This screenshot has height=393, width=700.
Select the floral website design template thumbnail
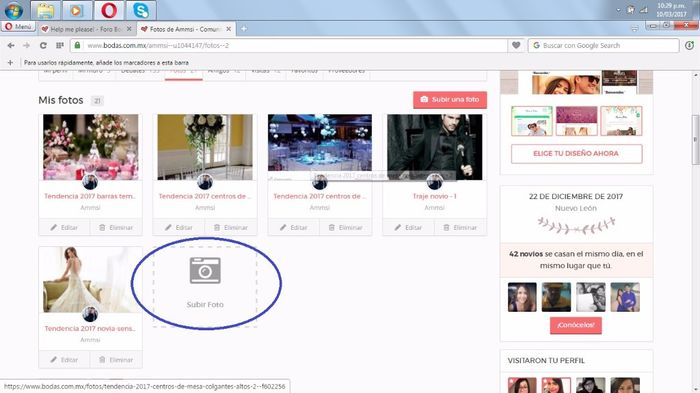click(x=621, y=121)
